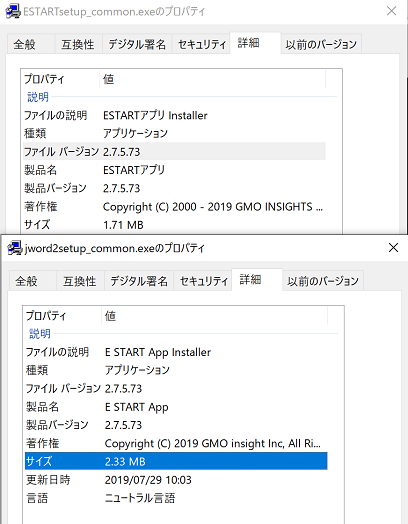Open デジタル署名 tab in ESTARTsetup window
408x524 pixels.
[x=137, y=44]
